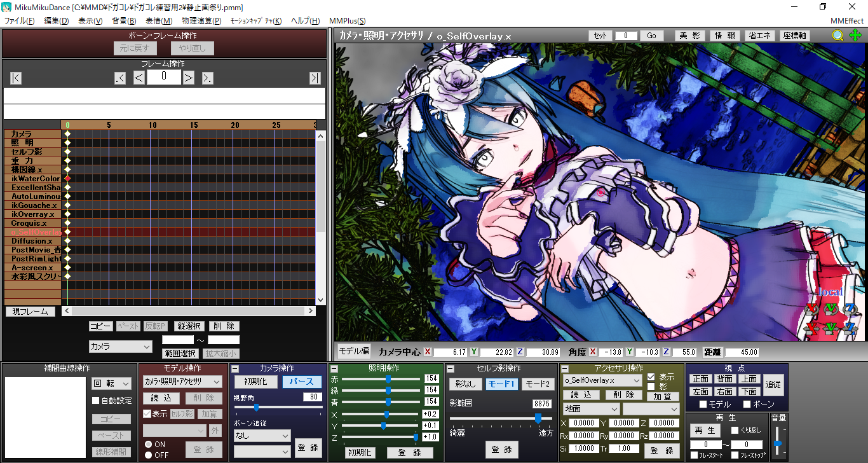Open the 回転 interpolation type dropdown
Image resolution: width=868 pixels, height=463 pixels.
click(112, 384)
